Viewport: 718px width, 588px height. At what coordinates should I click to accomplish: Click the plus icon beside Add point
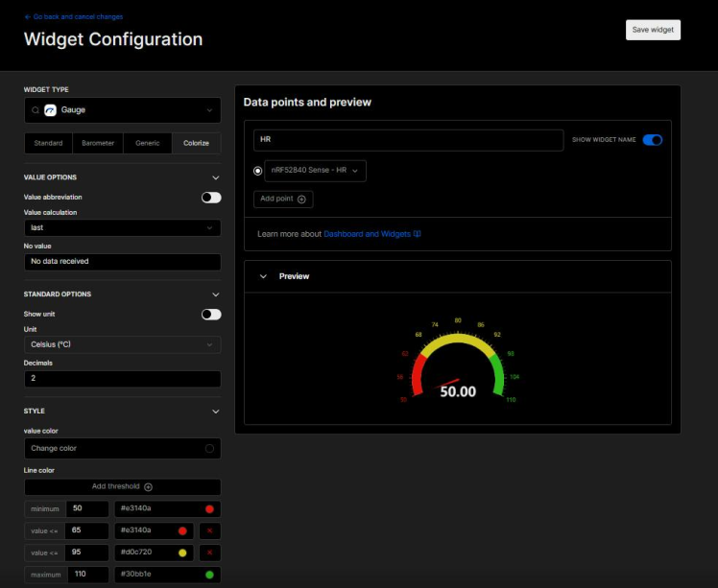301,200
